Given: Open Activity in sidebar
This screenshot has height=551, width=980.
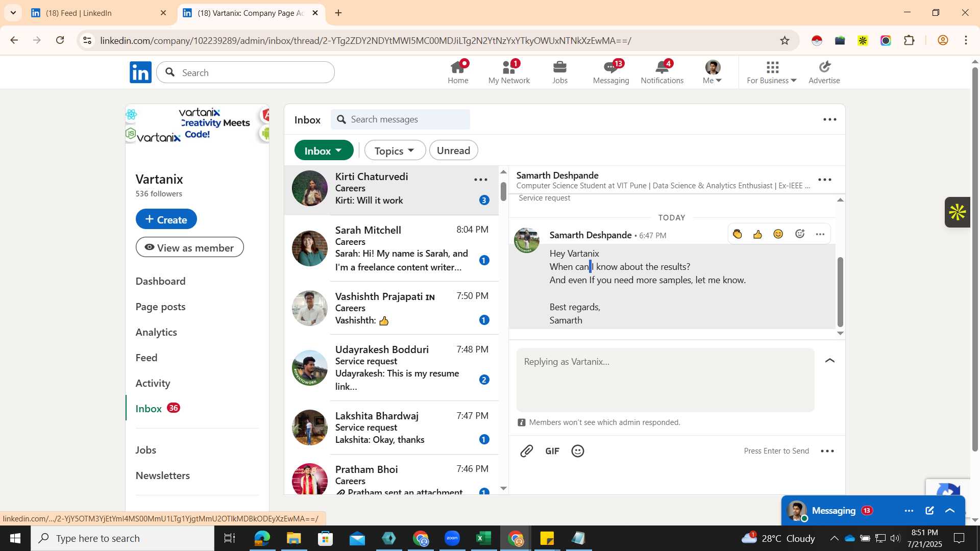Looking at the screenshot, I should (153, 383).
